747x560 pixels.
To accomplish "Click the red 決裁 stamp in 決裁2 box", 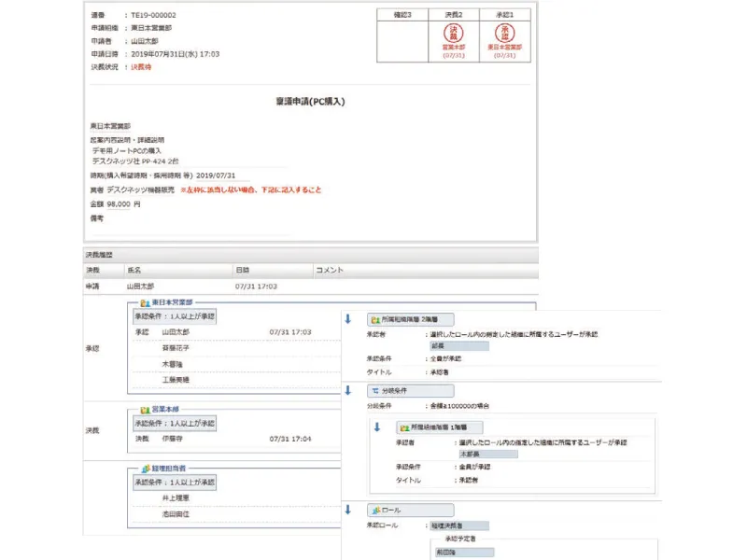I will pyautogui.click(x=453, y=33).
